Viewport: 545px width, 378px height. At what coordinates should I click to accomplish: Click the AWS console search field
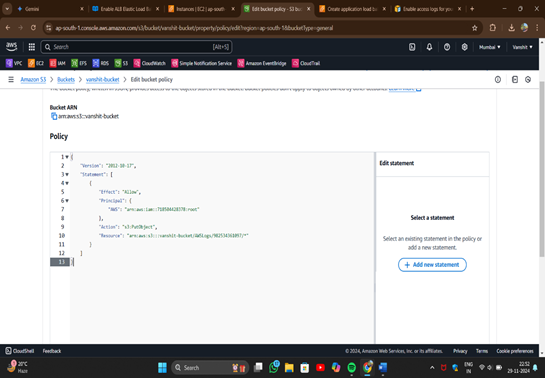(x=137, y=47)
